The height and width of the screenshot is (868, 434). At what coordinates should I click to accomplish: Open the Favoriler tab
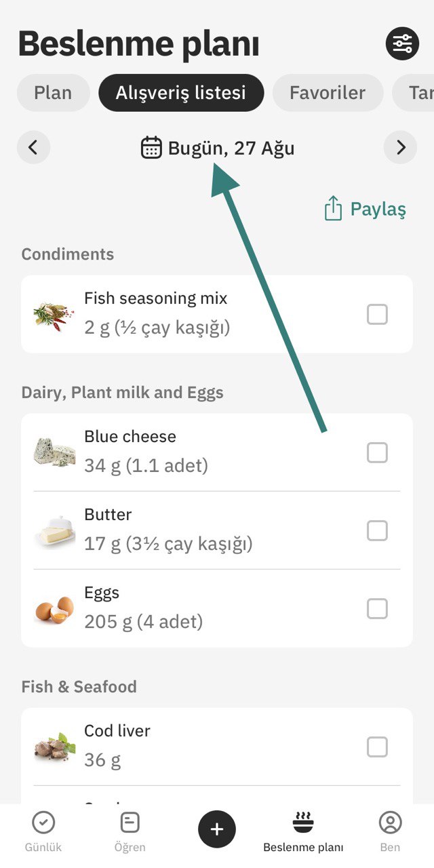point(328,93)
